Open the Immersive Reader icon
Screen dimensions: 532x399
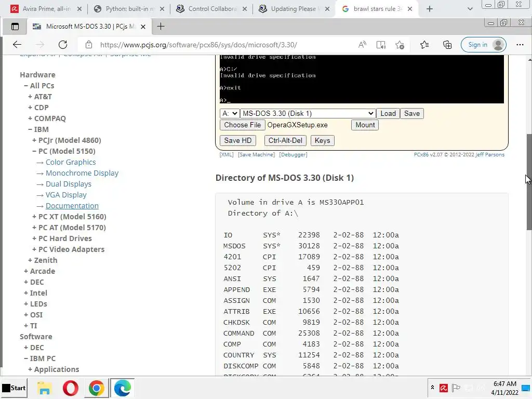click(381, 45)
